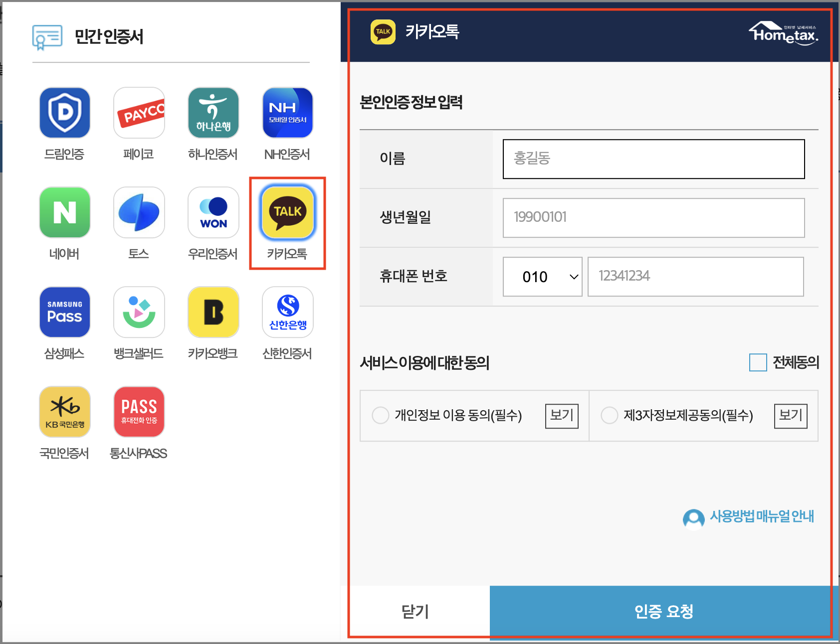
Task: Switch to 카카오톡 authentication panel
Action: click(287, 212)
